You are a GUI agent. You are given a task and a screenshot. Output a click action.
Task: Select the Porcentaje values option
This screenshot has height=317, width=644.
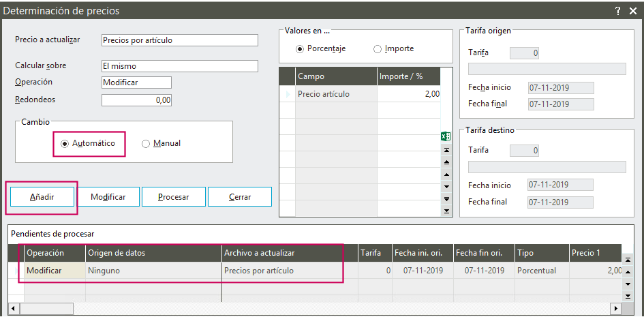tap(300, 49)
